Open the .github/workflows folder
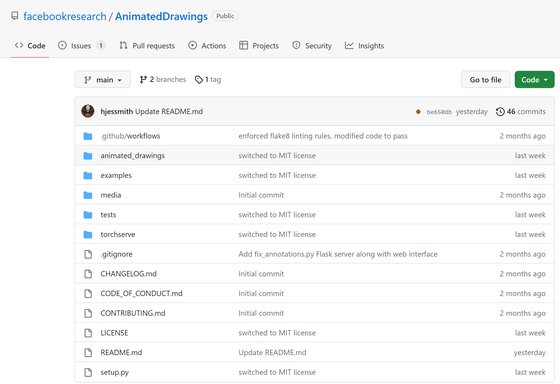This screenshot has height=384, width=560. (x=130, y=136)
